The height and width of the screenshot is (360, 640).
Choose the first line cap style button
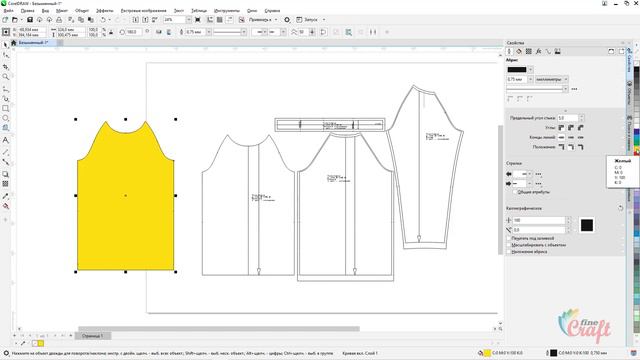(561, 137)
